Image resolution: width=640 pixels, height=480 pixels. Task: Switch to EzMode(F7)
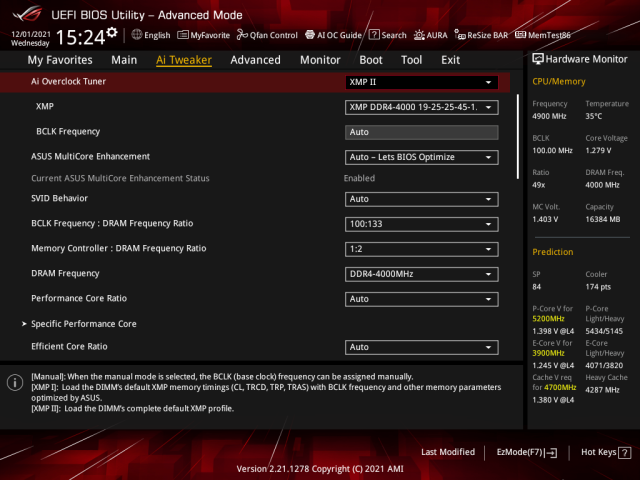pyautogui.click(x=527, y=452)
